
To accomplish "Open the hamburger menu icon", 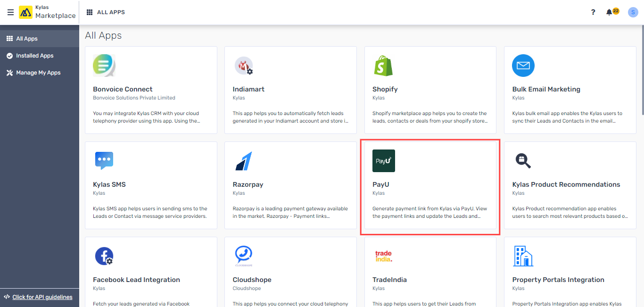I will 10,12.
